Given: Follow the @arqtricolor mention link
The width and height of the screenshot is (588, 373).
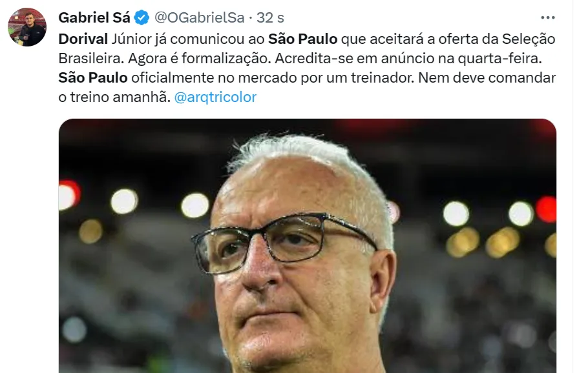Looking at the screenshot, I should (215, 97).
